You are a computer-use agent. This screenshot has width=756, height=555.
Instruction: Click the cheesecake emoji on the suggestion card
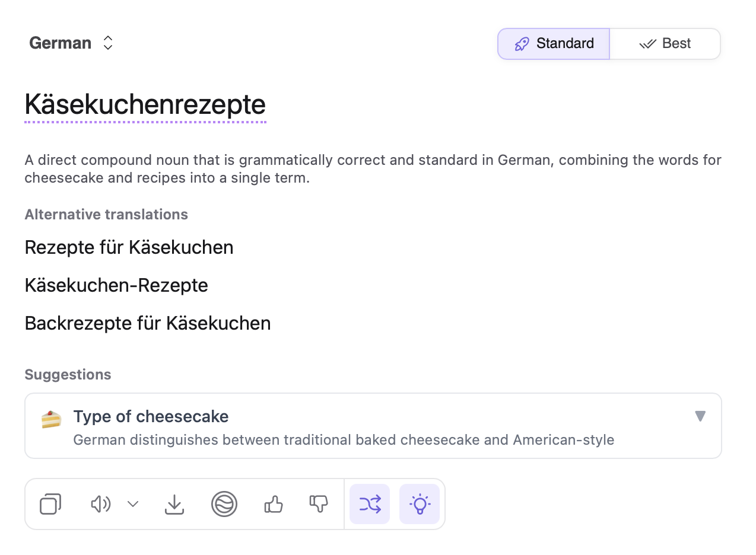[x=51, y=419]
